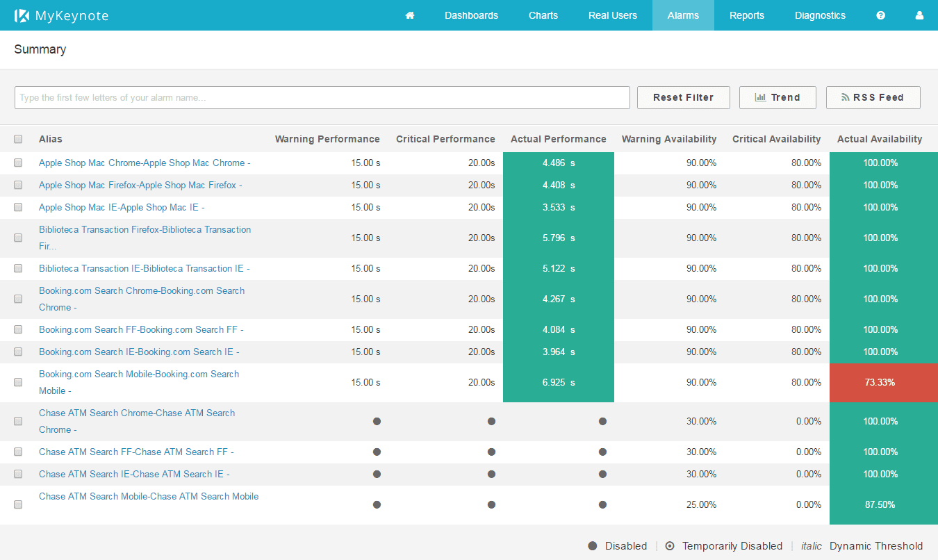This screenshot has width=938, height=560.
Task: Check the Chase ATM Search Mobile row
Action: point(18,504)
